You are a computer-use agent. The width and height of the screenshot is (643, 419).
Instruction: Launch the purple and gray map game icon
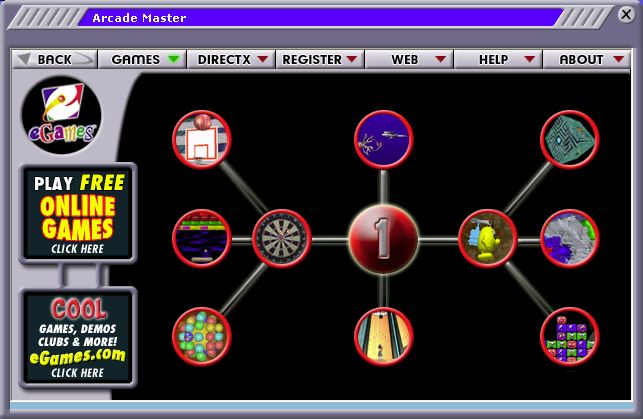pos(569,238)
